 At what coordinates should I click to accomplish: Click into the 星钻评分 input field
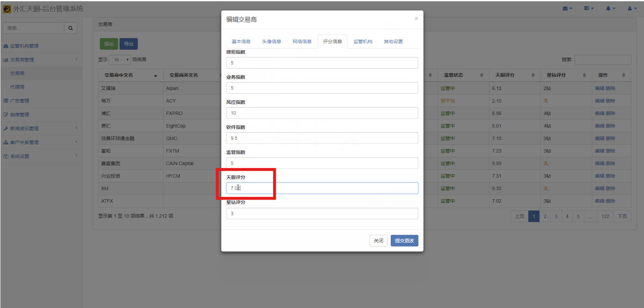click(322, 213)
